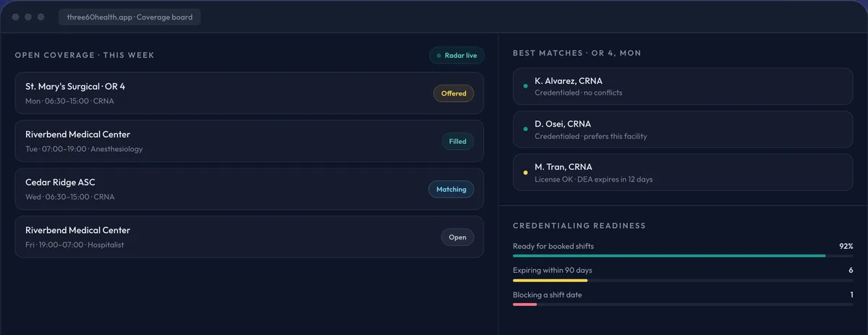
Task: Select the Riverbend Medical Center Anesthesiology shift title
Action: pyautogui.click(x=78, y=135)
